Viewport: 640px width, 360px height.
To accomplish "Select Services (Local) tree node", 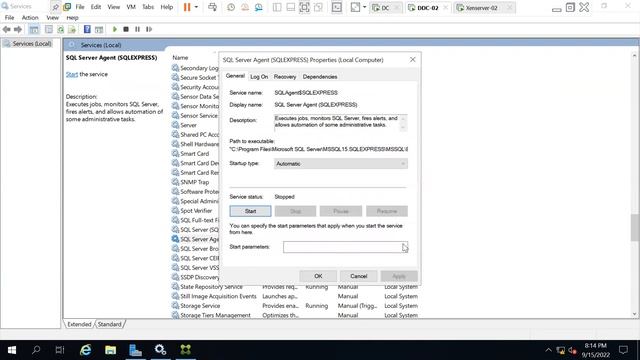I will (x=31, y=44).
